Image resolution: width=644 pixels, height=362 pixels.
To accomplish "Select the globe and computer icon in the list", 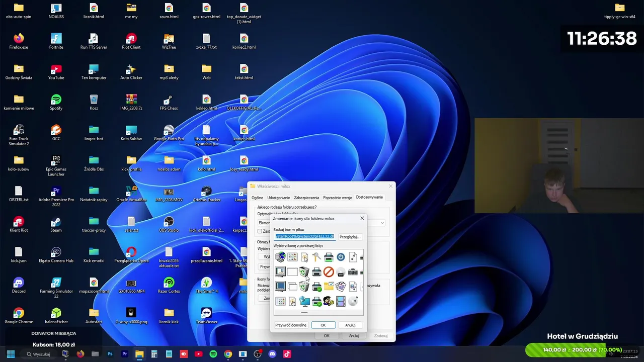I will (280, 257).
